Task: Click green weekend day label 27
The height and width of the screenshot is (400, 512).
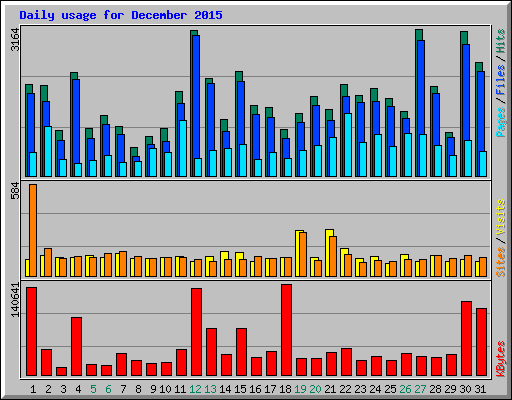Action: click(x=420, y=389)
